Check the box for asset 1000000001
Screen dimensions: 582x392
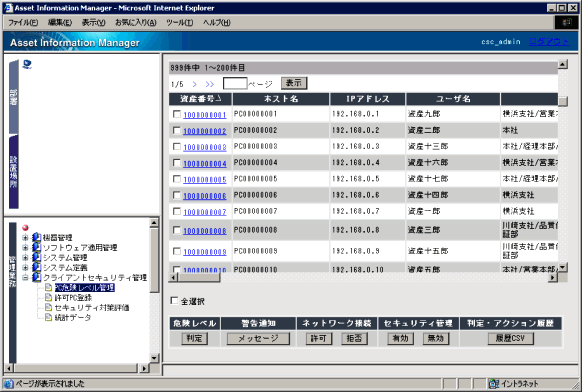tap(177, 114)
